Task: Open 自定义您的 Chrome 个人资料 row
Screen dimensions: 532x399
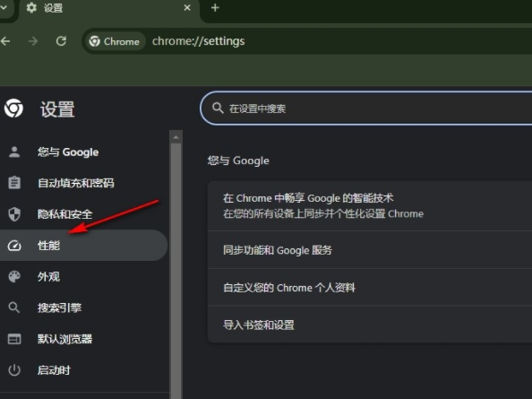Action: point(370,288)
